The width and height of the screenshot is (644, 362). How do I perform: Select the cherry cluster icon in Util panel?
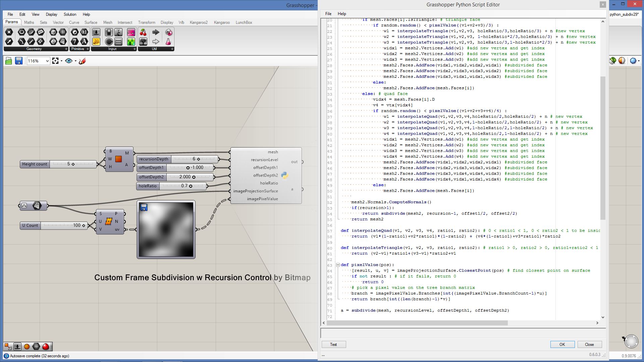[143, 32]
